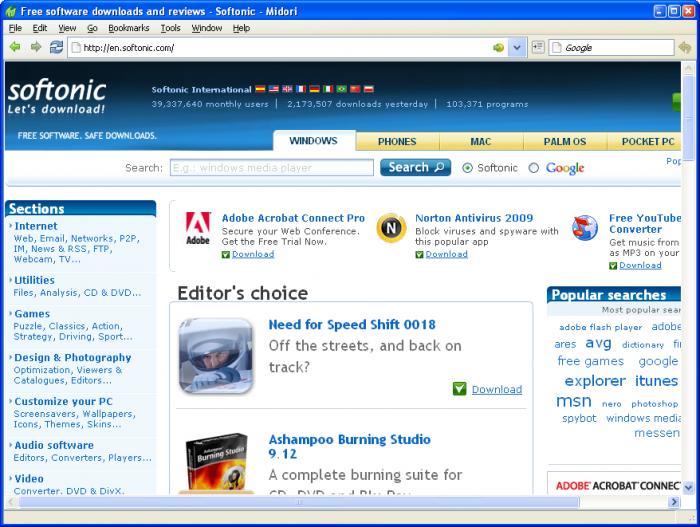
Task: Switch to the PHONES tab
Action: tap(397, 142)
